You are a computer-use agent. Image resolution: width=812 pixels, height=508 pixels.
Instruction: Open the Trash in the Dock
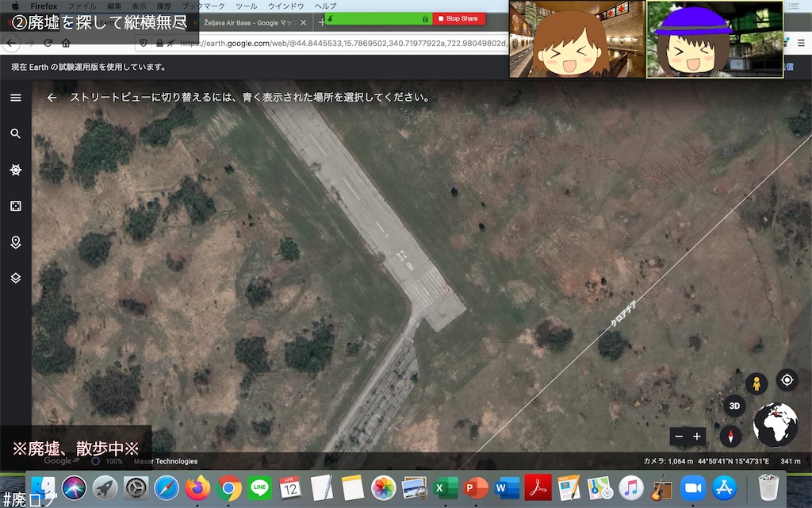click(x=768, y=488)
